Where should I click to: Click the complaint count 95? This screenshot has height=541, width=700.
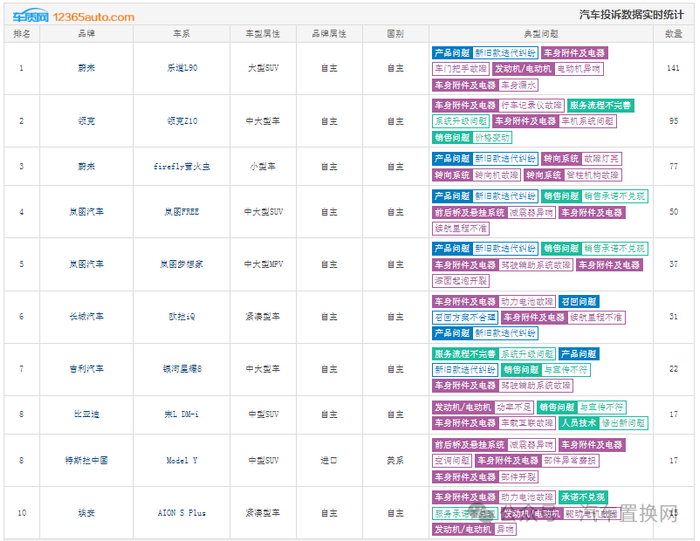point(673,121)
